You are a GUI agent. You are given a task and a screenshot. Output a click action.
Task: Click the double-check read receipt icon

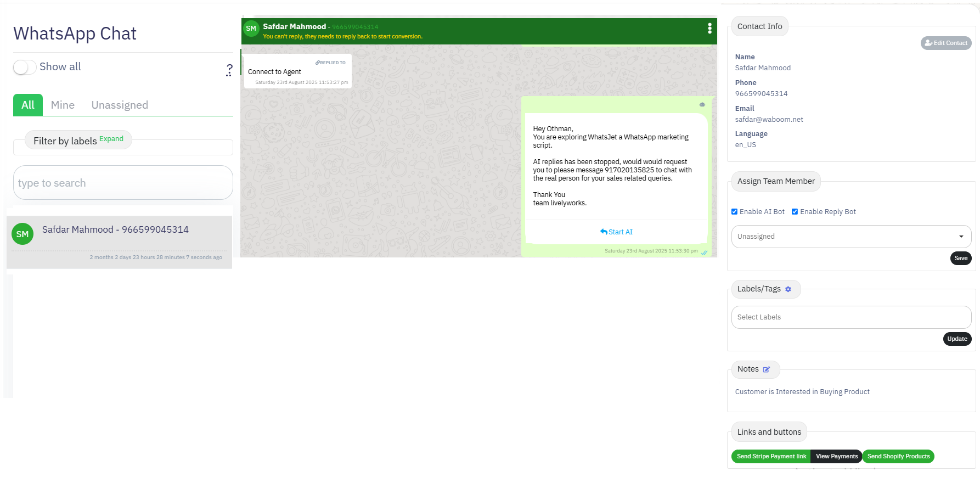(704, 252)
